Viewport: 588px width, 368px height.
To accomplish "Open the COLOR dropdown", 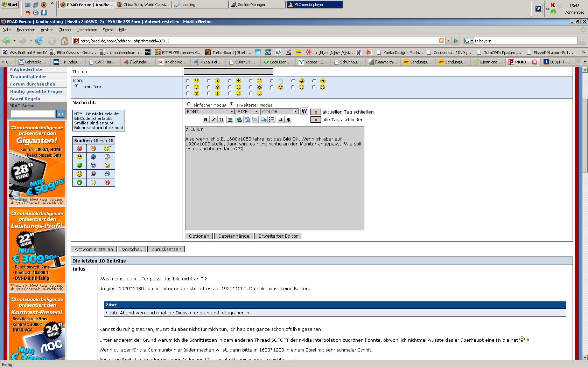I will [x=279, y=111].
